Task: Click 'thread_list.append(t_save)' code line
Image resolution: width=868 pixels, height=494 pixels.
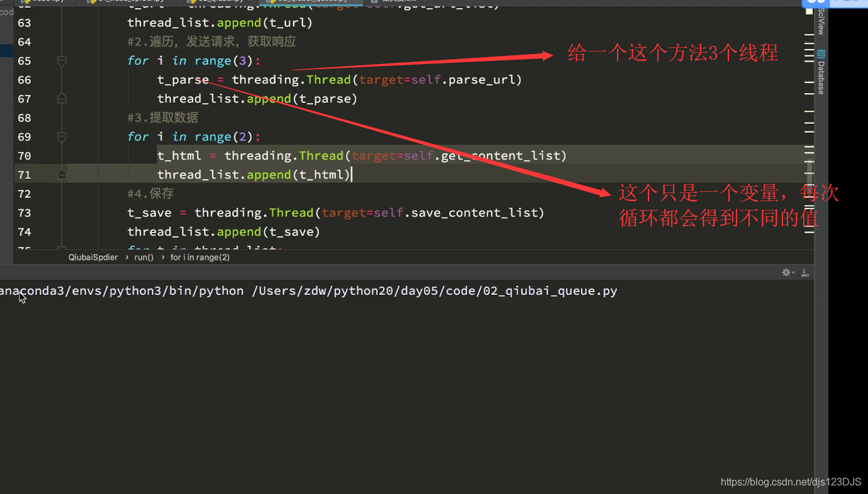Action: click(224, 231)
